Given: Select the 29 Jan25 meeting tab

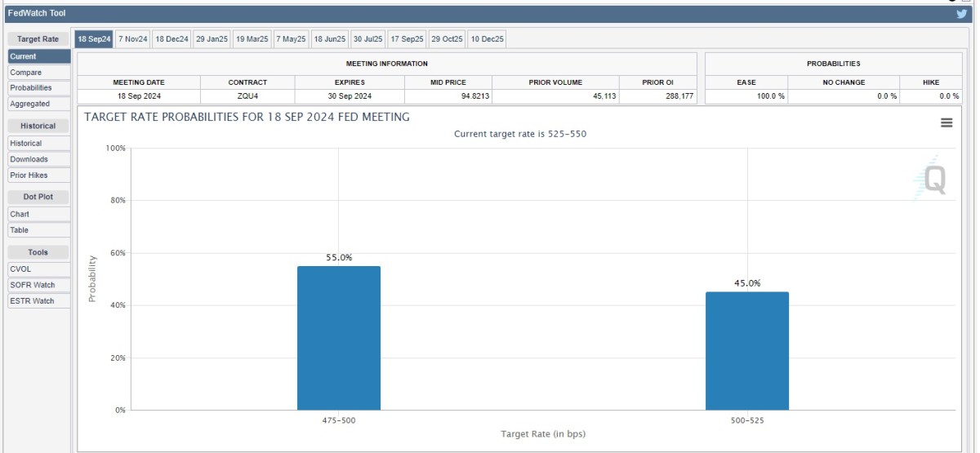Looking at the screenshot, I should (212, 39).
